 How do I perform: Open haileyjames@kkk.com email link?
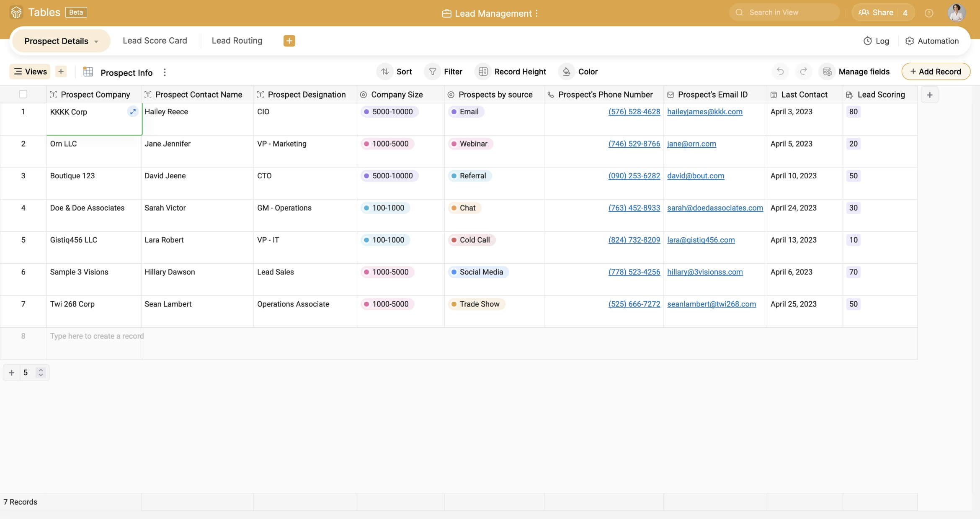[x=705, y=112]
